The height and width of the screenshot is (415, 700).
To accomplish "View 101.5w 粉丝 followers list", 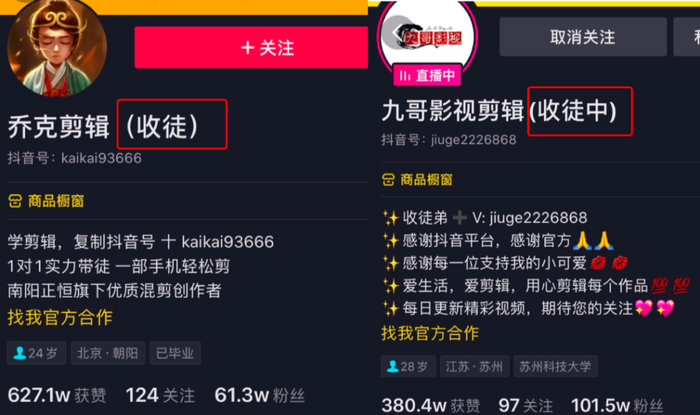I will click(617, 405).
